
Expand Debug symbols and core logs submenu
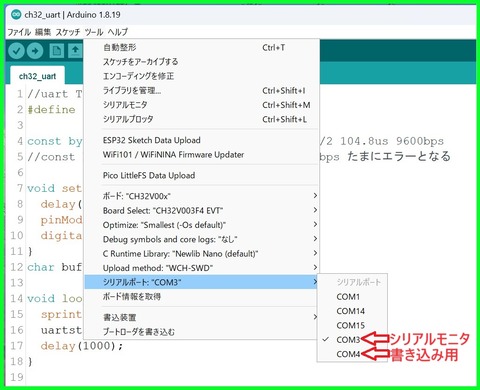click(201, 239)
